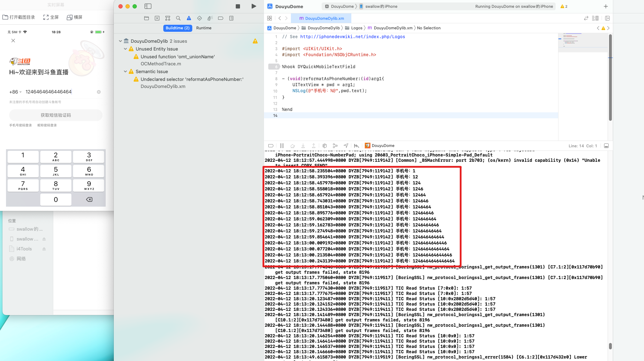644x361 pixels.
Task: Stop the running DouyuDome scheme
Action: point(238,6)
